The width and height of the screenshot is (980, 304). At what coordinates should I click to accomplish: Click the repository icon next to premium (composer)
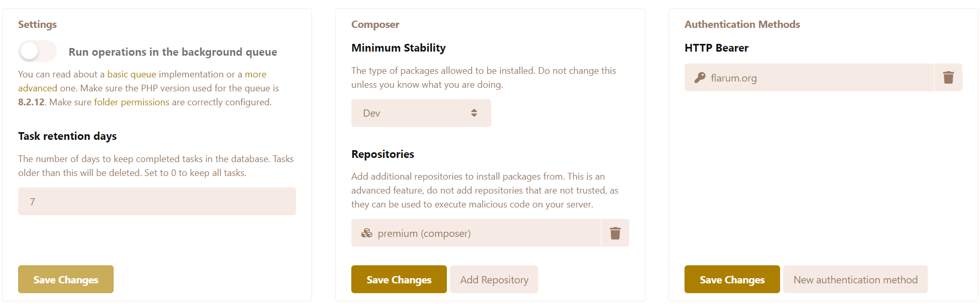coord(366,233)
